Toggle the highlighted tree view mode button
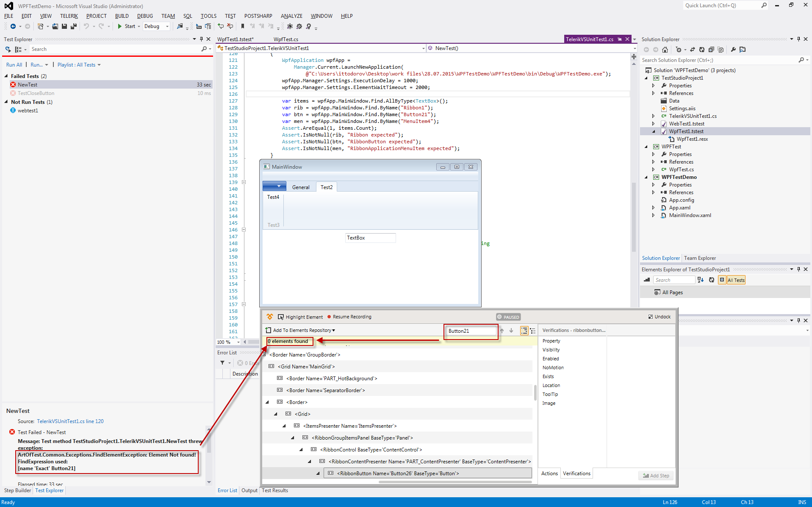812x507 pixels. click(x=524, y=331)
